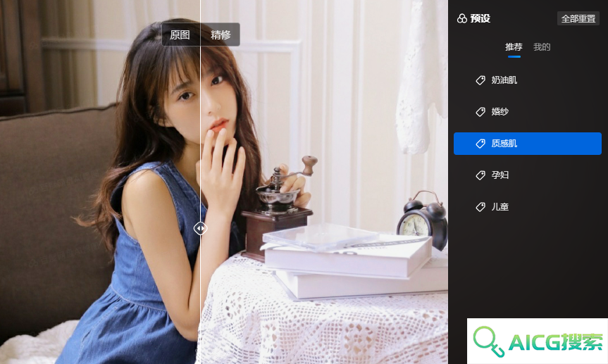Click the 预设 presets panel icon
This screenshot has height=364, width=608.
coord(462,18)
